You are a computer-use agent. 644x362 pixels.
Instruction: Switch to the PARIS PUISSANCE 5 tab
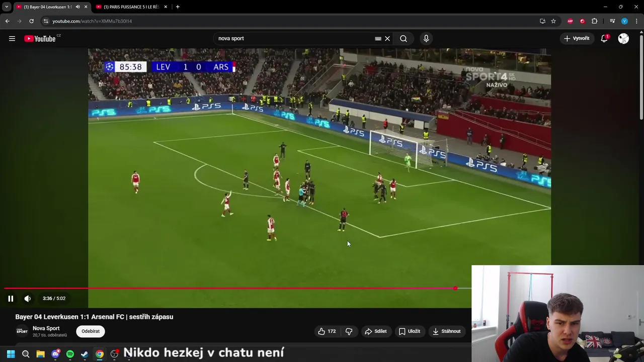coord(131,7)
